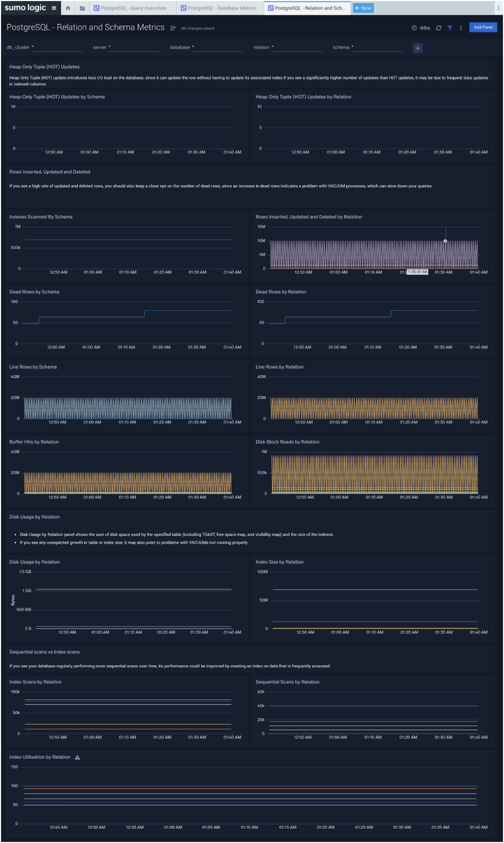
Task: Switch to the PostgreSQL - Database Metrics tab
Action: coord(221,8)
